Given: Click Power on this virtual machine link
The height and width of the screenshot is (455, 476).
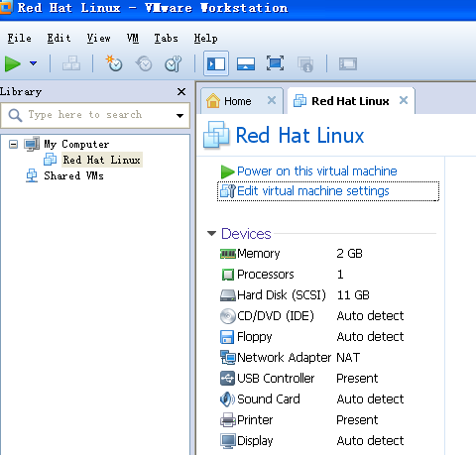Looking at the screenshot, I should pyautogui.click(x=317, y=171).
